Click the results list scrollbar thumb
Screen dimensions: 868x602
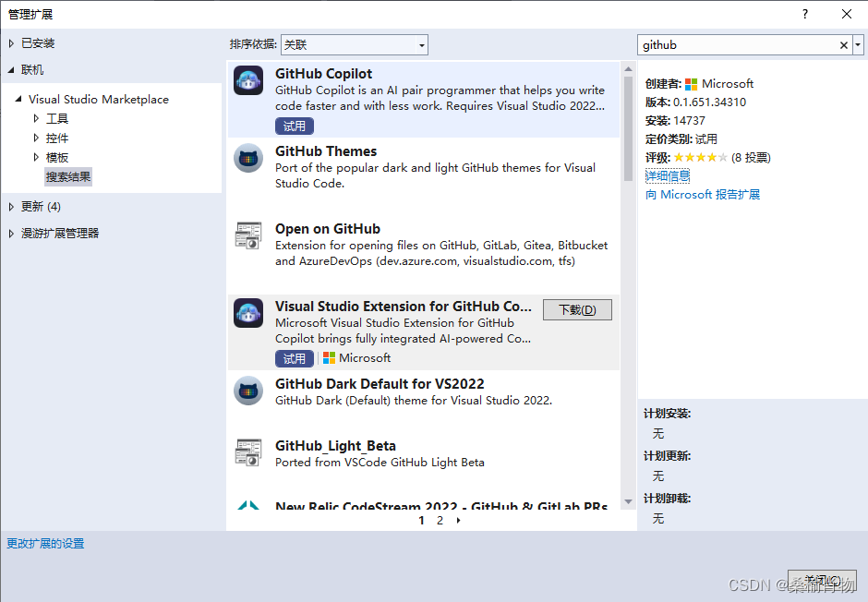(x=628, y=128)
